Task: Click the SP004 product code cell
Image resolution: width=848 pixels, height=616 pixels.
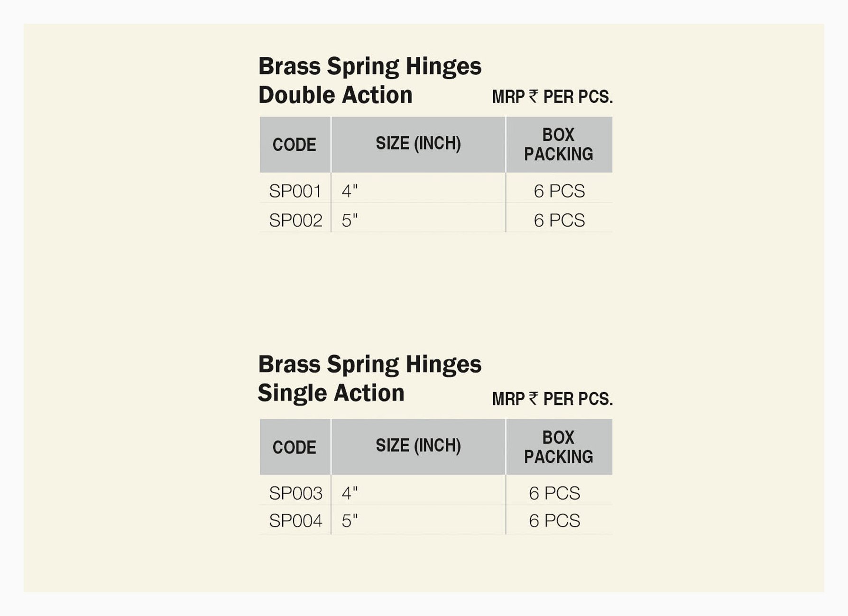Action: point(295,521)
